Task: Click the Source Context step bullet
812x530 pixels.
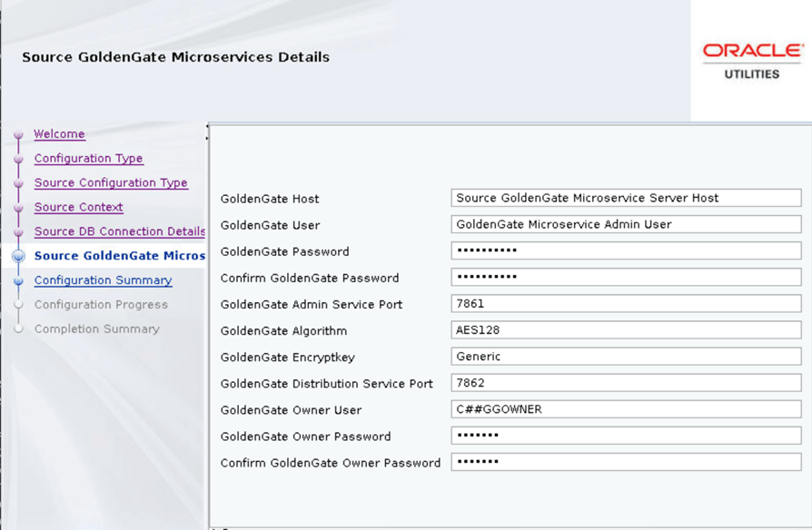Action: click(19, 208)
